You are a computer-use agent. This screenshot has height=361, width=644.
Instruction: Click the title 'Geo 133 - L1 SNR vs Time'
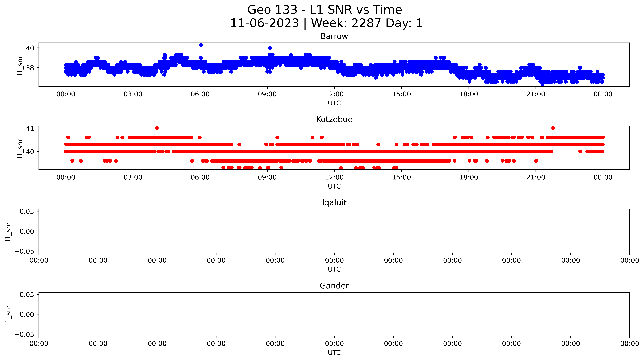[325, 10]
